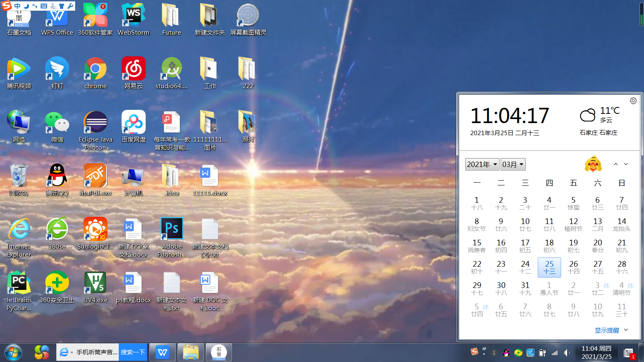644x362 pixels.
Task: Open the calendar settings gear
Action: click(633, 101)
